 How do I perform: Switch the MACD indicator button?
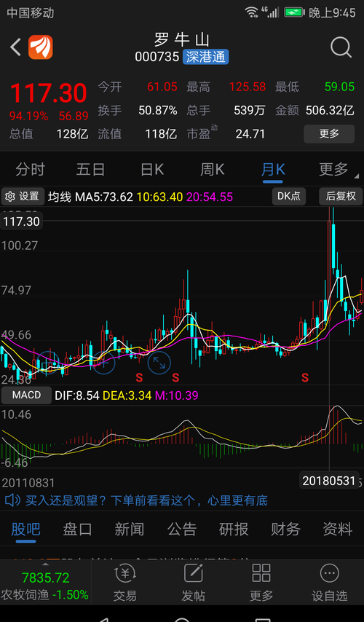pyautogui.click(x=26, y=395)
